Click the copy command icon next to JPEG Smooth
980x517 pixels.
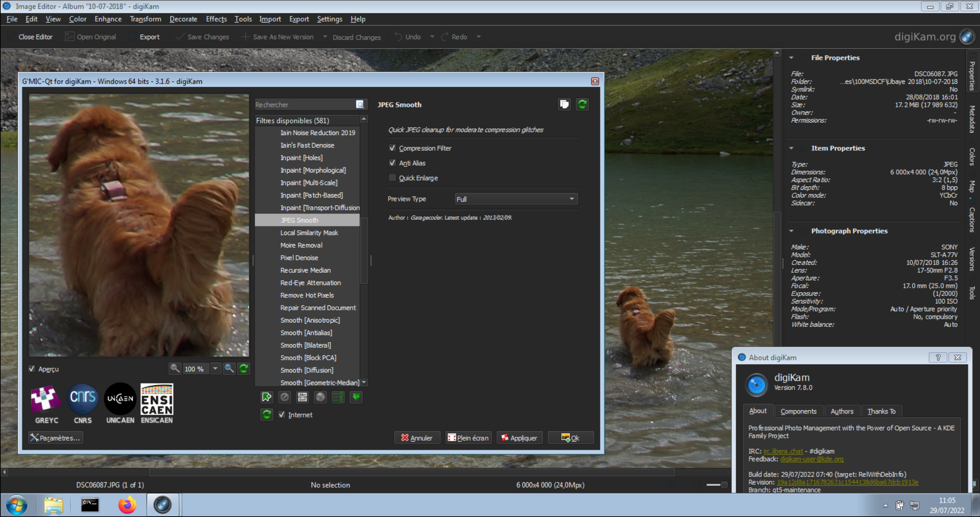pyautogui.click(x=564, y=104)
